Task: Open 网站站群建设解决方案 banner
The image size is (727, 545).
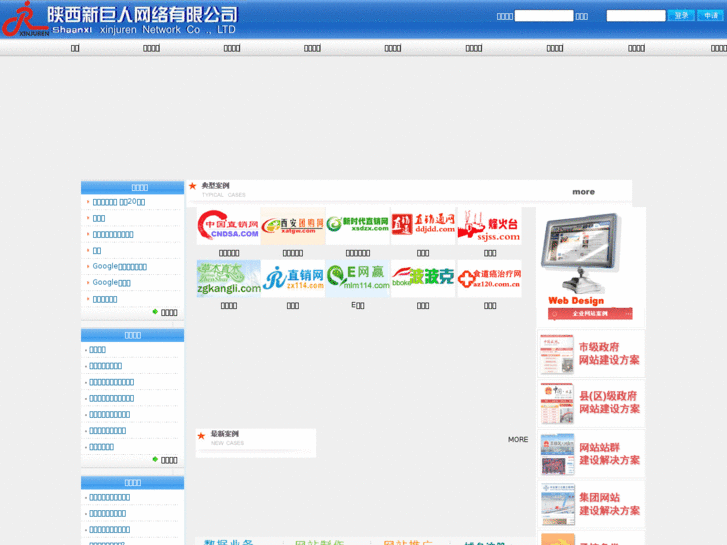Action: [591, 454]
